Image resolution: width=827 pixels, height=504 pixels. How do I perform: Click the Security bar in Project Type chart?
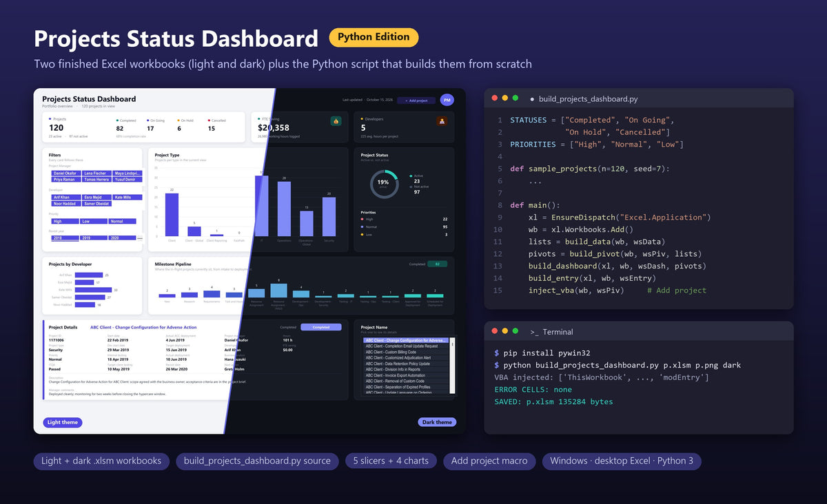329,217
